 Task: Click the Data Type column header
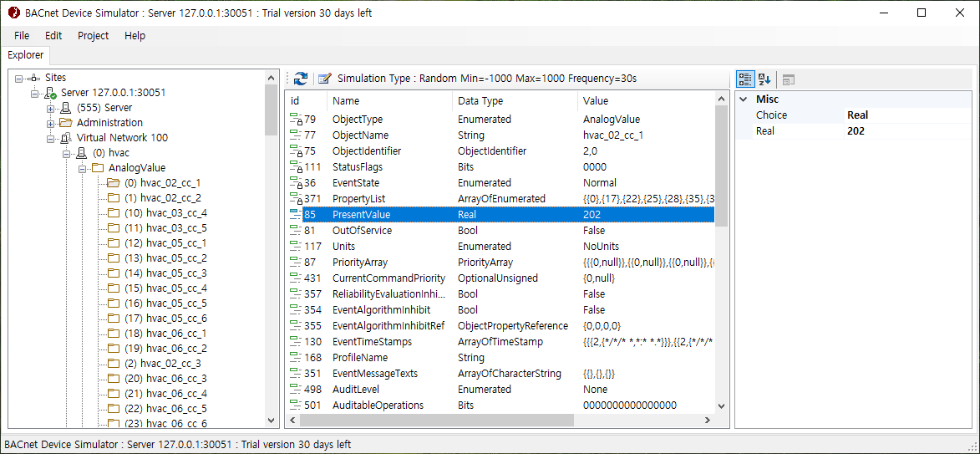click(480, 101)
